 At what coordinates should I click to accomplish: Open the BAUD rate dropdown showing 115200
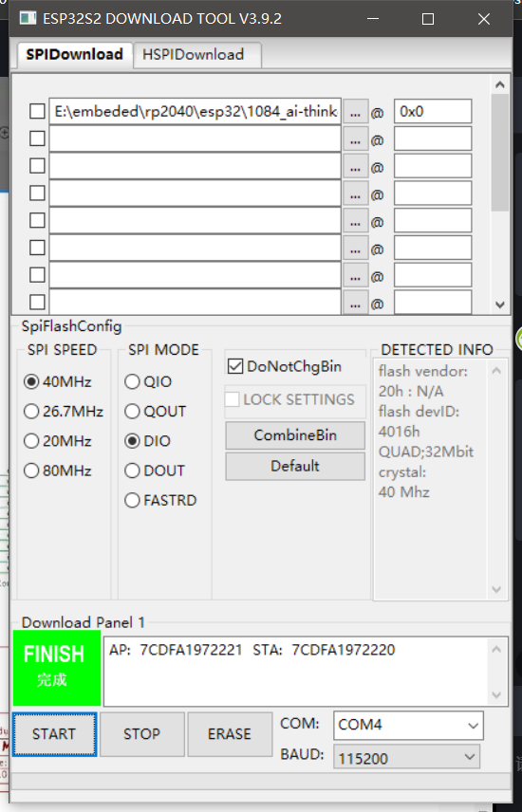coord(407,758)
